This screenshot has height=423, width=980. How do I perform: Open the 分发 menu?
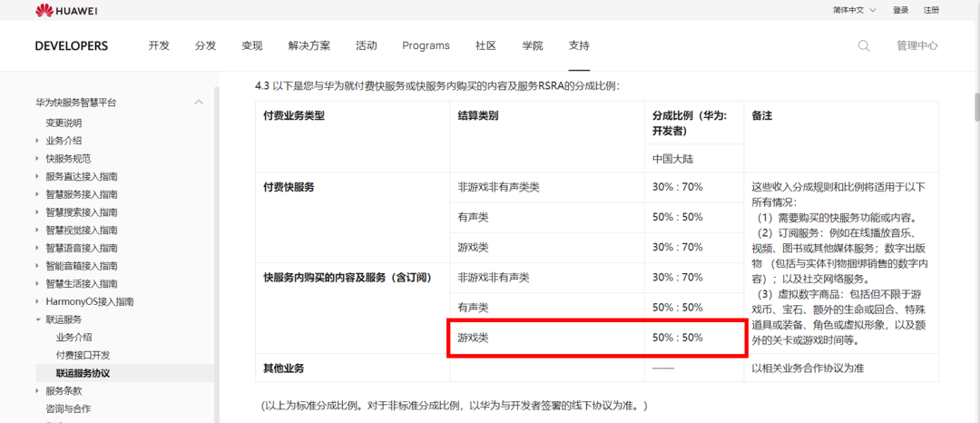pos(206,45)
